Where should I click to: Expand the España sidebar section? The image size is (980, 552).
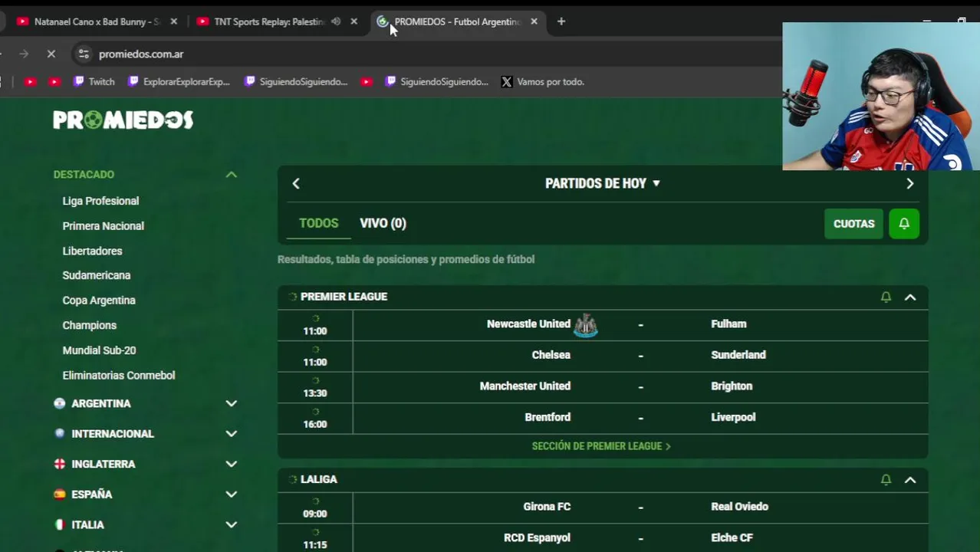coord(231,495)
